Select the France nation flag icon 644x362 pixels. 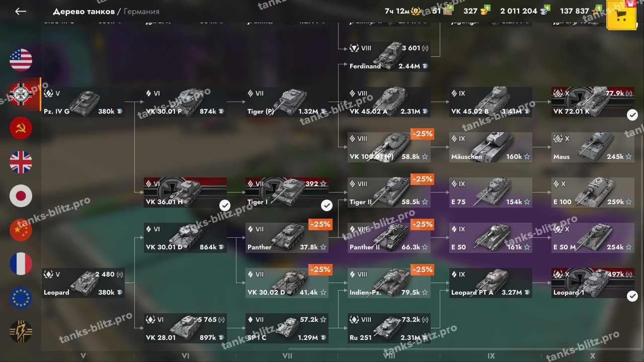point(21,264)
